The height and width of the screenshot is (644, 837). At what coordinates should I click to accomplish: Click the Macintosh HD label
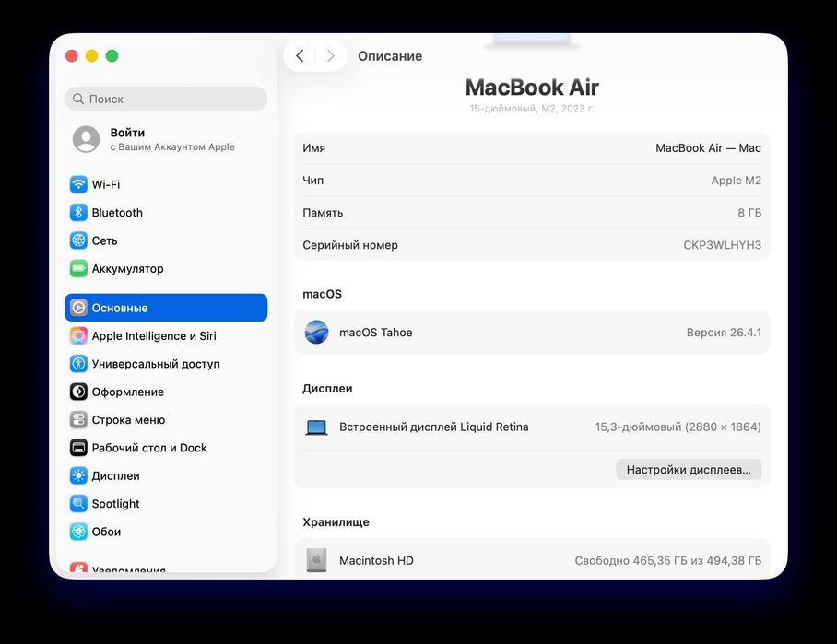point(376,561)
